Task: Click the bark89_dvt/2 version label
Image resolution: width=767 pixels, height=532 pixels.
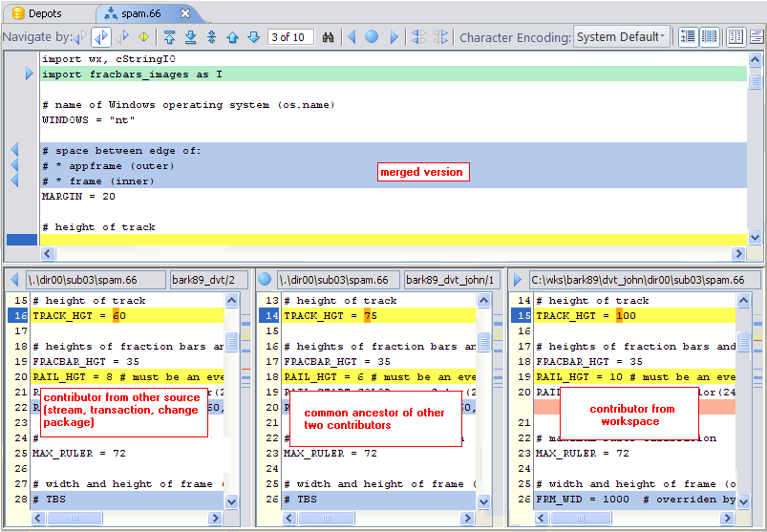Action: coord(208,280)
